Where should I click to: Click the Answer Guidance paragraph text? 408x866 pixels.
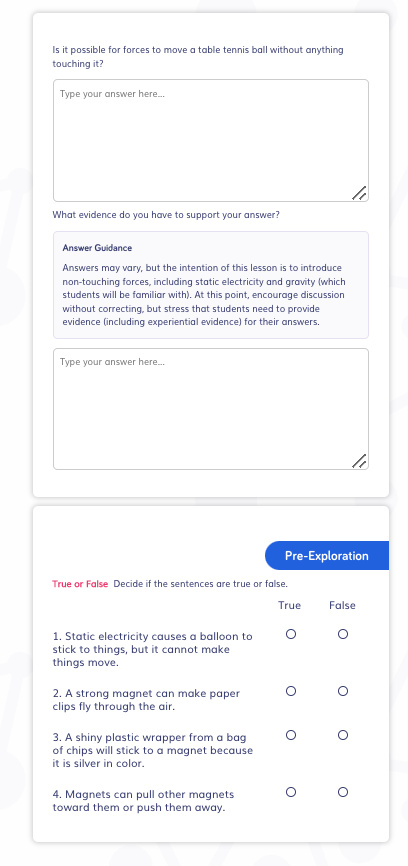(204, 294)
